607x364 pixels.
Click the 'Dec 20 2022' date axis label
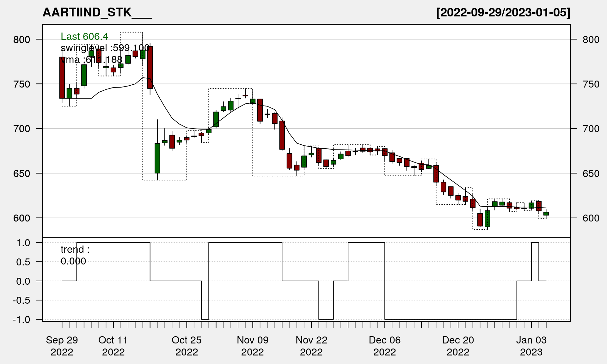coord(458,346)
